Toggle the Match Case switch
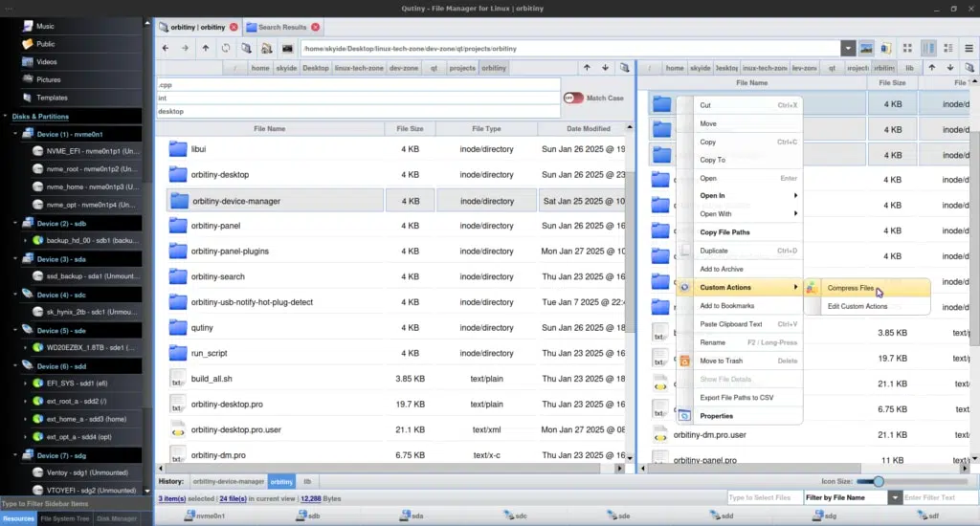The image size is (980, 526). pyautogui.click(x=573, y=98)
